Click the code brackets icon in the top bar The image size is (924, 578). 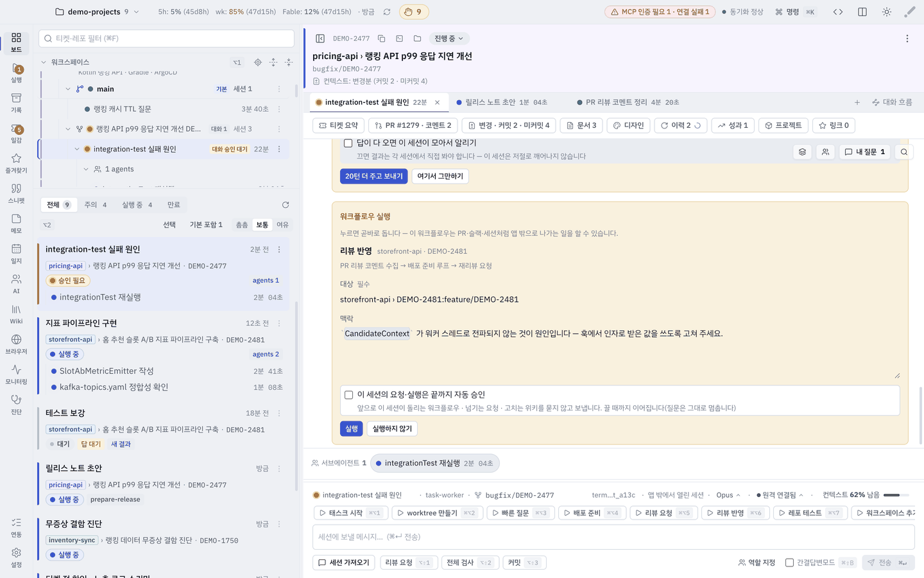[838, 12]
